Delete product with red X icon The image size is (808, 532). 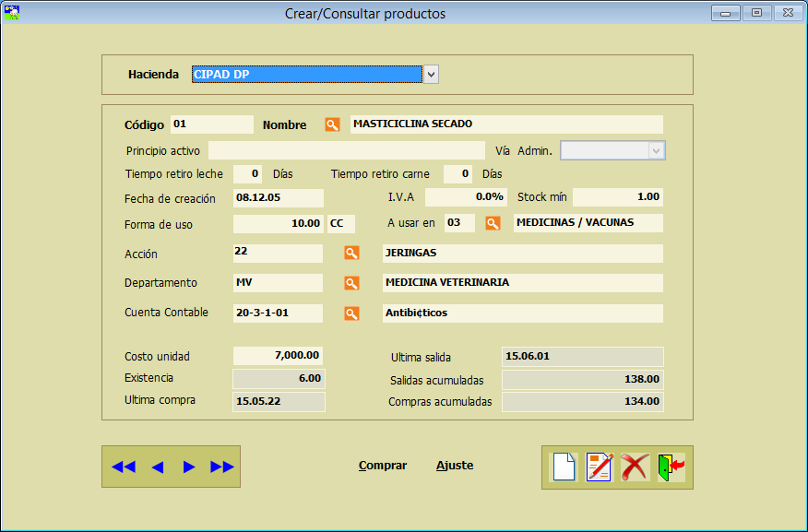(x=635, y=467)
